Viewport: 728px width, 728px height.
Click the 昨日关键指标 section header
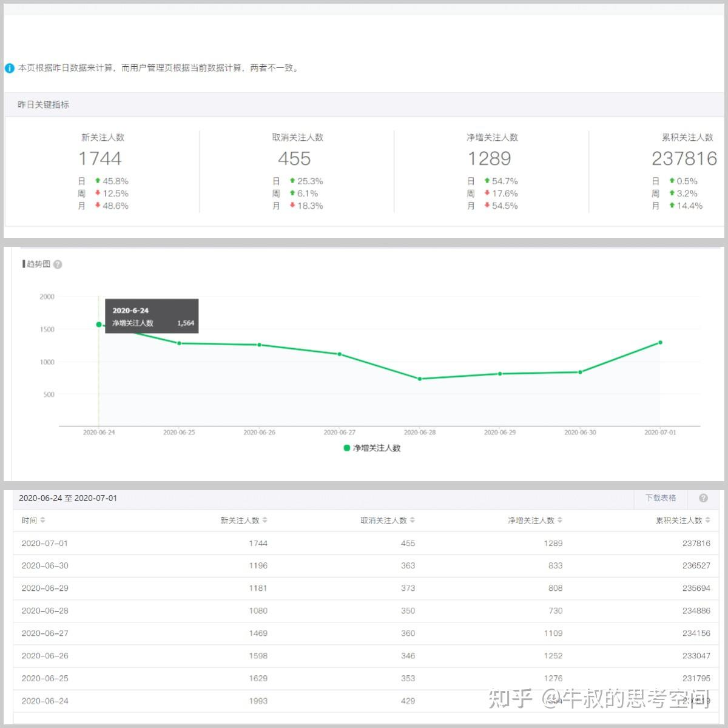44,105
